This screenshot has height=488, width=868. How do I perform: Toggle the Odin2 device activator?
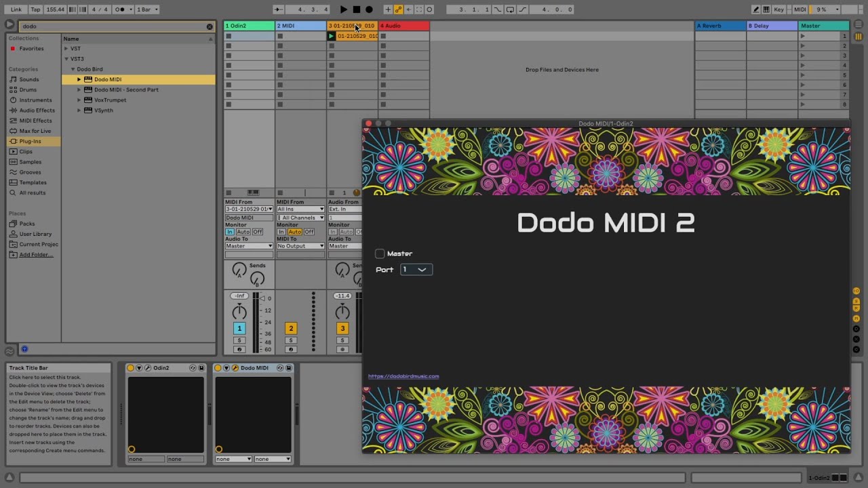pyautogui.click(x=131, y=368)
